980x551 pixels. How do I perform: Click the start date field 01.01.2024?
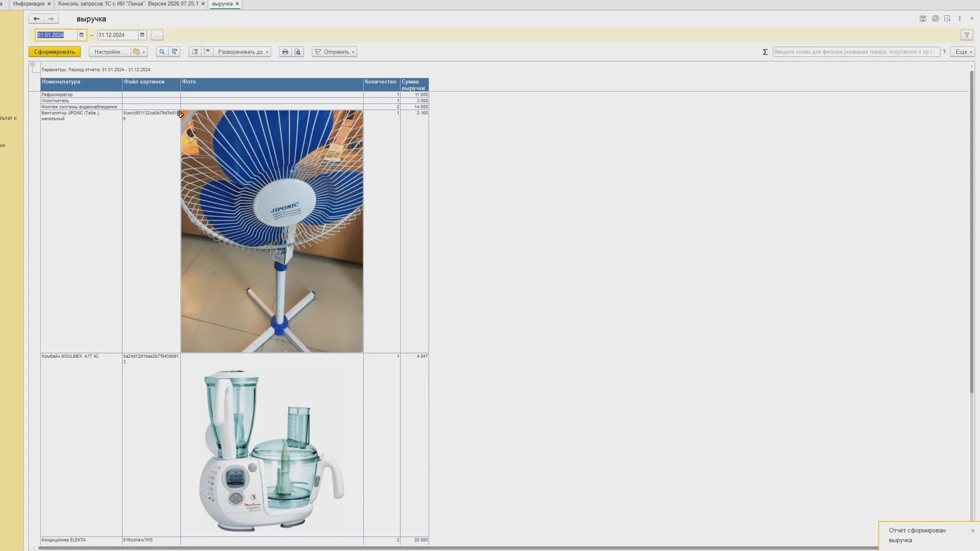[x=56, y=35]
